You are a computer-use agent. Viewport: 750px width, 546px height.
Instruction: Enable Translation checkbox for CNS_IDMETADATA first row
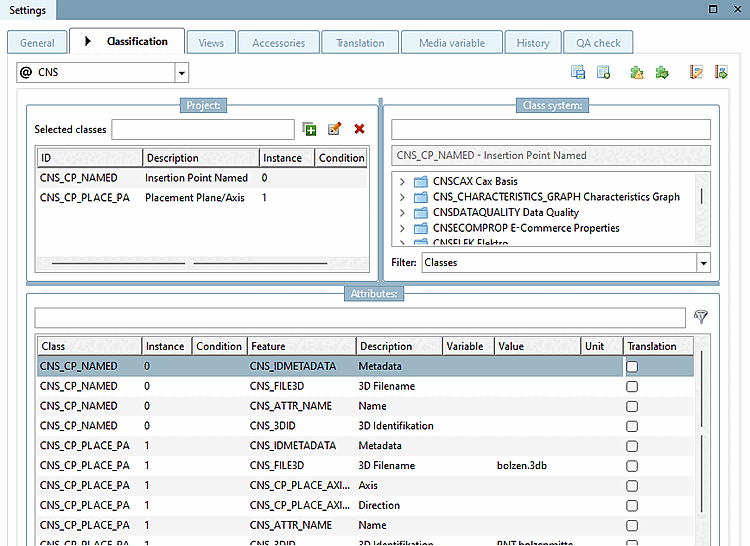632,367
